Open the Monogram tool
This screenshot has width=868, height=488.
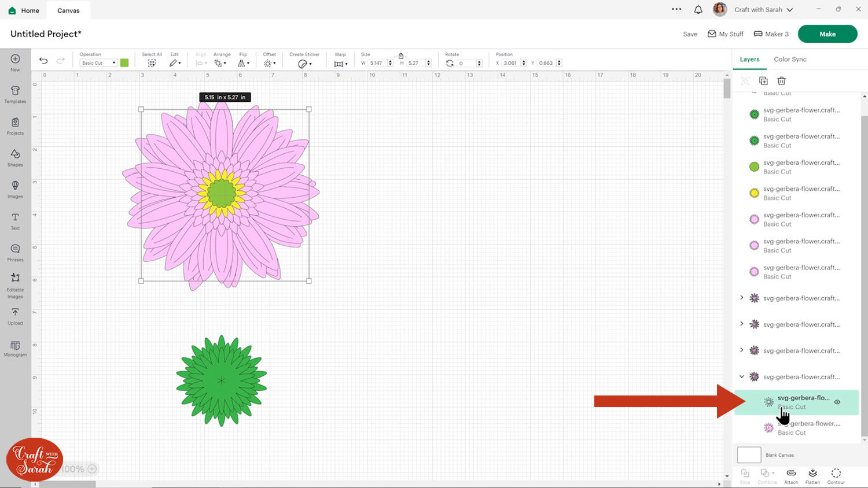click(15, 348)
